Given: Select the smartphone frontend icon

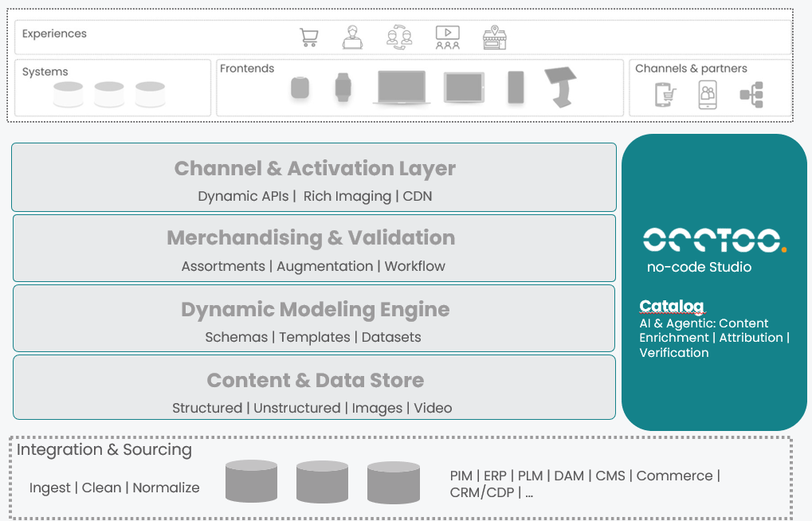Looking at the screenshot, I should pos(516,88).
